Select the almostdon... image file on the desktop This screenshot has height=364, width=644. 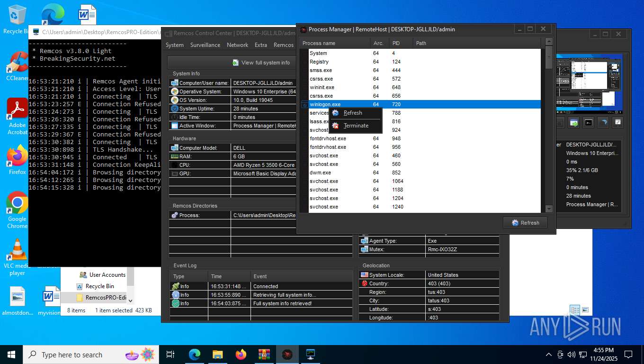(18, 301)
